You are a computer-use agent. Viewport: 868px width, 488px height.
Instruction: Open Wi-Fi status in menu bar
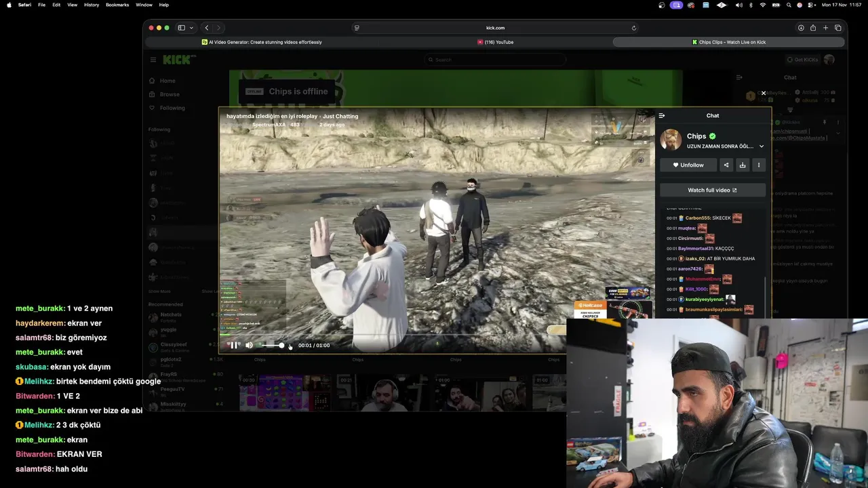(763, 5)
